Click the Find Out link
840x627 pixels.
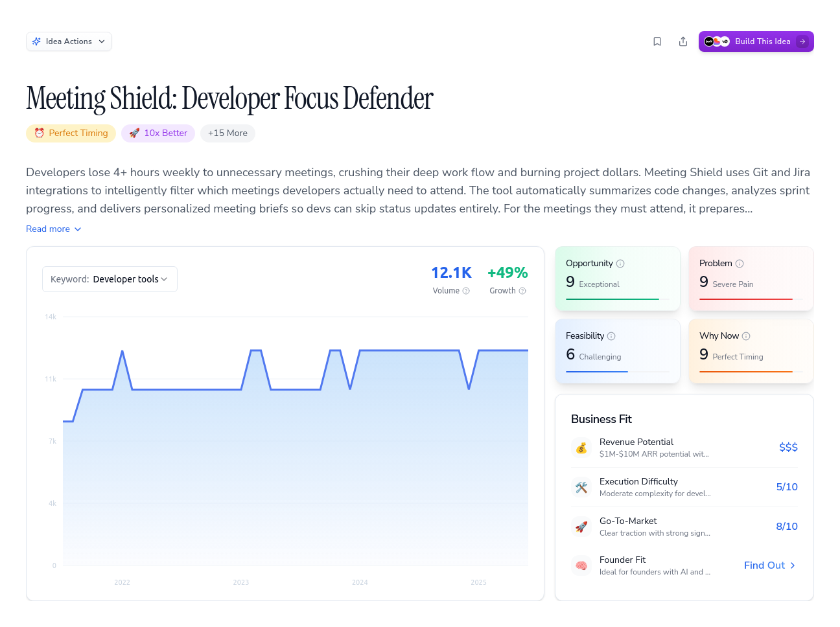click(x=770, y=565)
